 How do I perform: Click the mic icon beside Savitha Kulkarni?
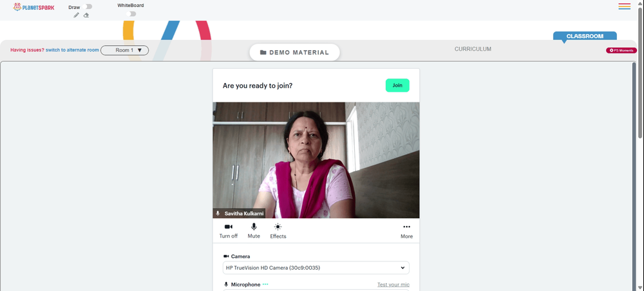[x=218, y=214]
